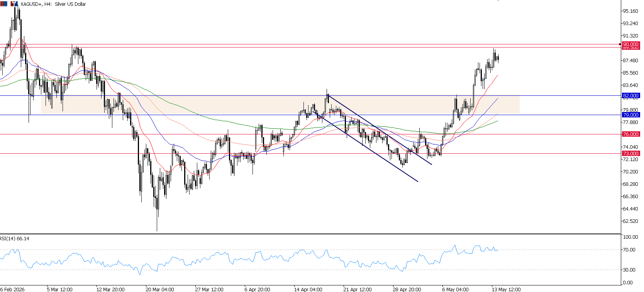The image size is (644, 292).
Task: Select the upper line of the descending channel
Action: click(x=380, y=129)
